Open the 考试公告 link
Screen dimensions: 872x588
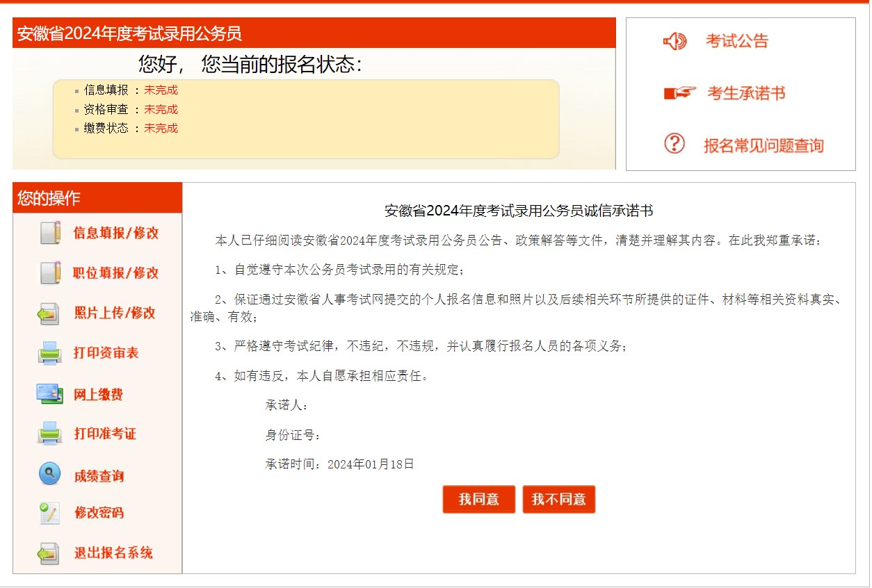(737, 42)
